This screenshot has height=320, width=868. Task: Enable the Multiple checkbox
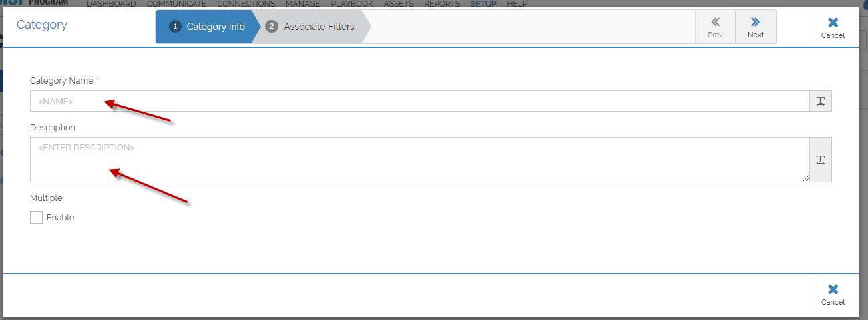point(36,217)
